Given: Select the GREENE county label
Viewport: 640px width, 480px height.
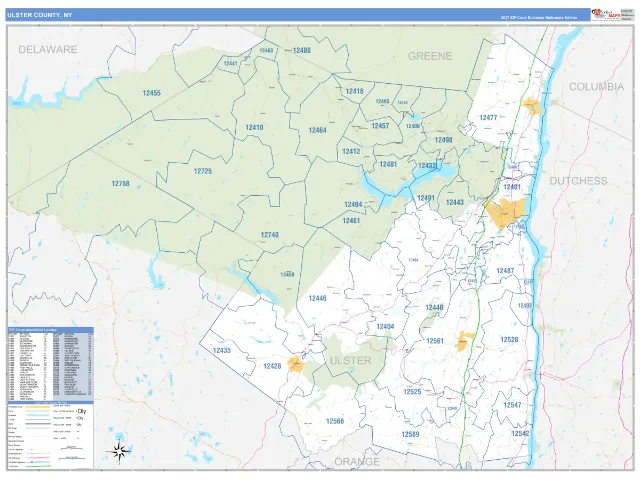Looking at the screenshot, I should point(430,56).
